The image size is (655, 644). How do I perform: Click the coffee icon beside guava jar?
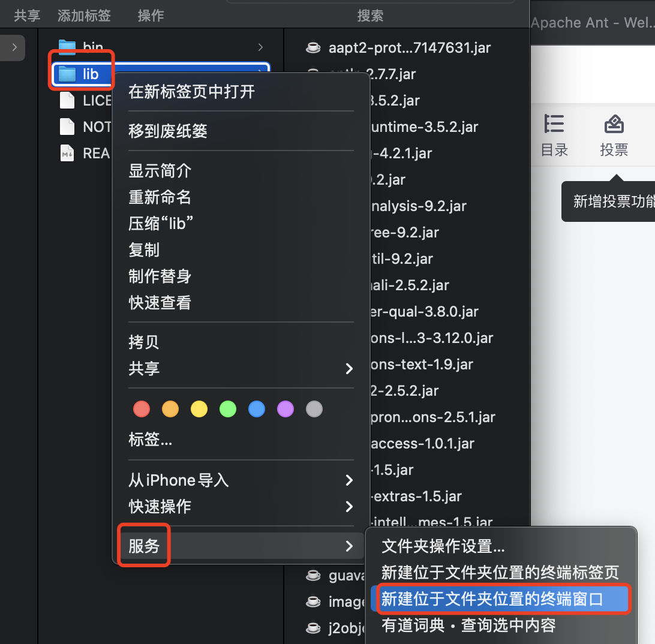click(x=313, y=575)
